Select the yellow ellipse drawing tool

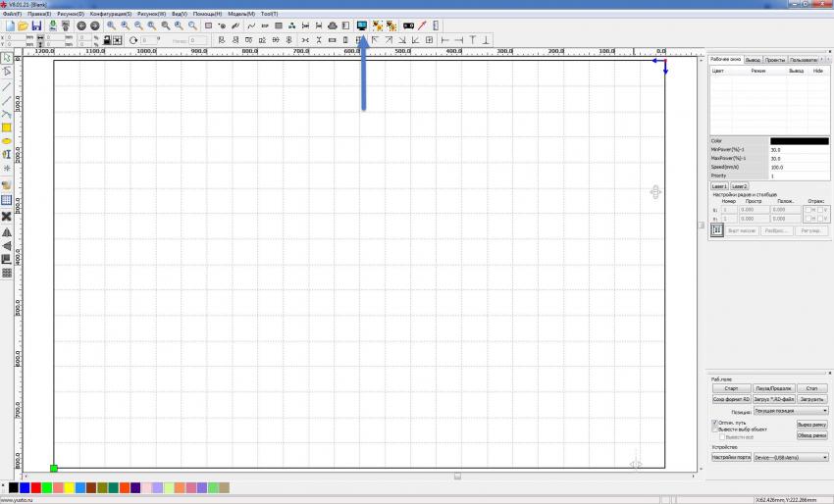7,141
